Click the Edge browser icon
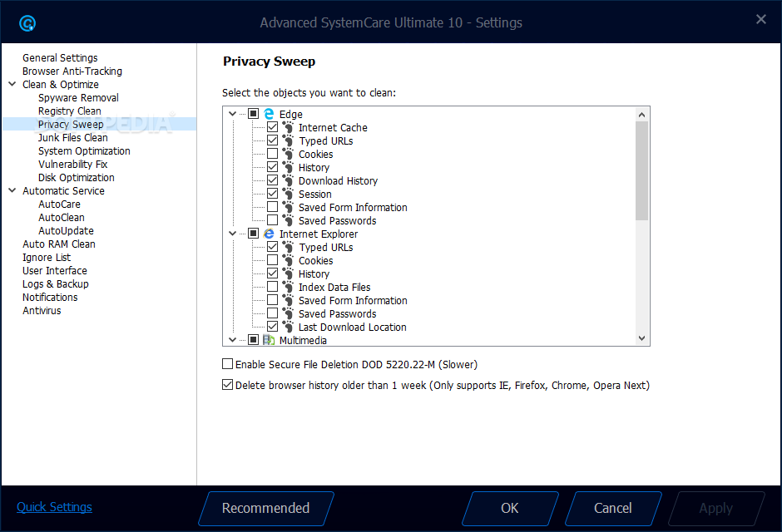This screenshot has height=532, width=782. (269, 114)
